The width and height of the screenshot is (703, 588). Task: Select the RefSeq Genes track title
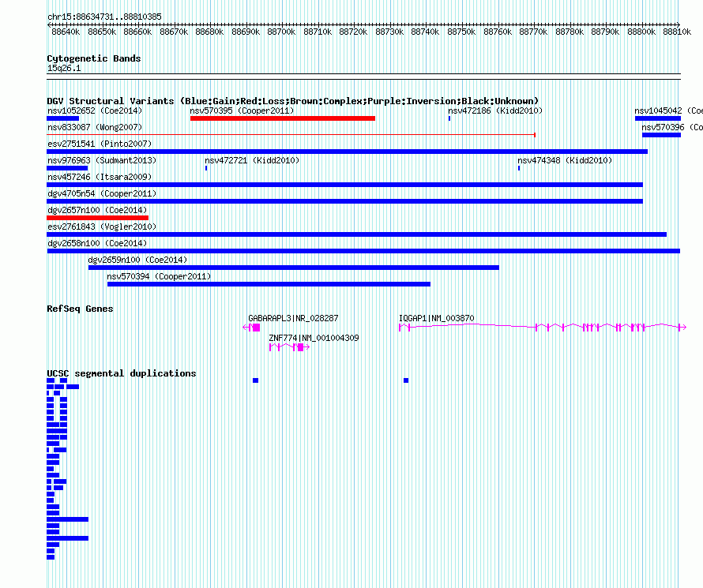[80, 309]
